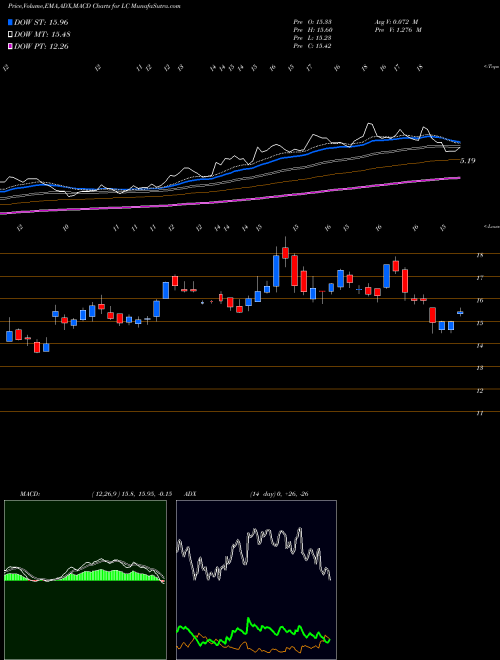
Task: Click the 'Pre C: 15.42' value
Action: (x=312, y=46)
